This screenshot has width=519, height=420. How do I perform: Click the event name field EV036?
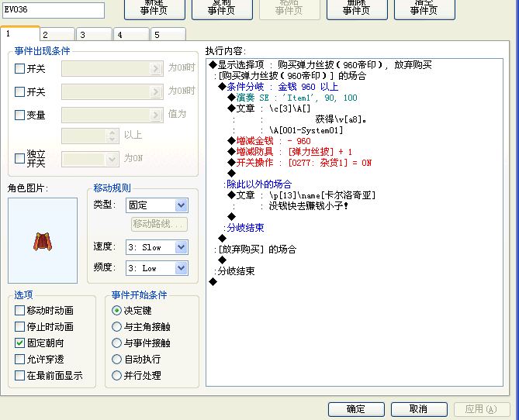[54, 10]
